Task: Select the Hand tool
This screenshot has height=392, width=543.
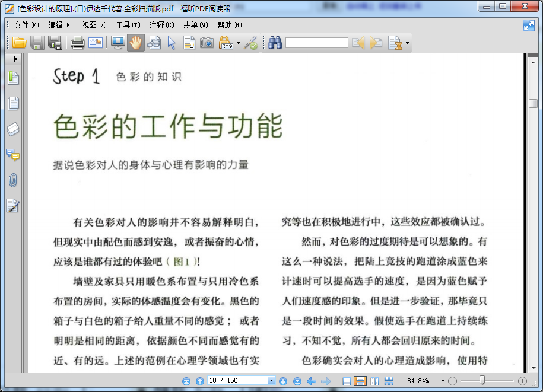Action: (x=136, y=43)
